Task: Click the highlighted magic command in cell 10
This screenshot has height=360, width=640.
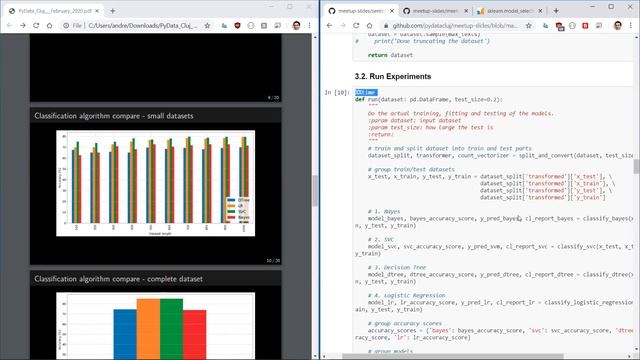Action: (x=366, y=93)
